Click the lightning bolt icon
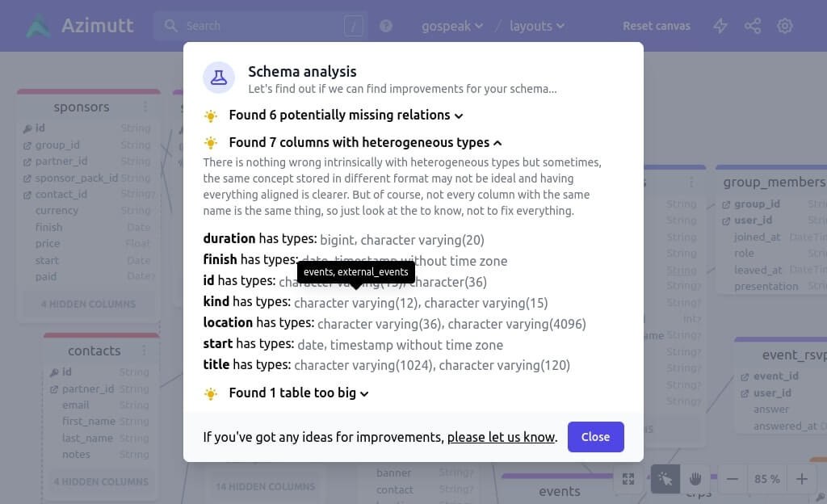Image resolution: width=827 pixels, height=504 pixels. (x=720, y=26)
